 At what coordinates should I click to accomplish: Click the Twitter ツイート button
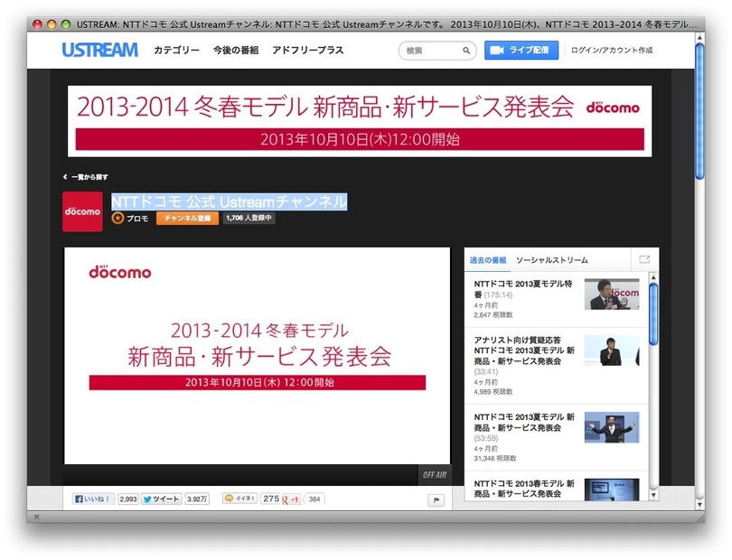click(161, 499)
